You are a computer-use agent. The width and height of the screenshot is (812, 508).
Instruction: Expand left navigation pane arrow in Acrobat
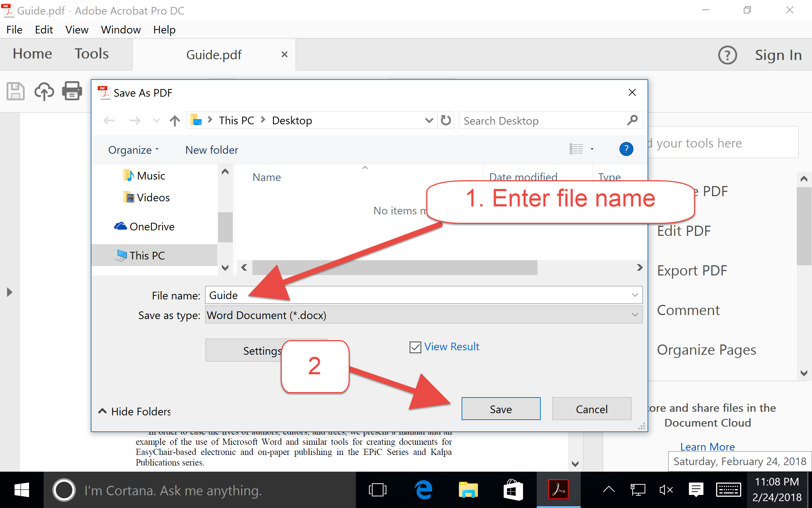tap(9, 292)
